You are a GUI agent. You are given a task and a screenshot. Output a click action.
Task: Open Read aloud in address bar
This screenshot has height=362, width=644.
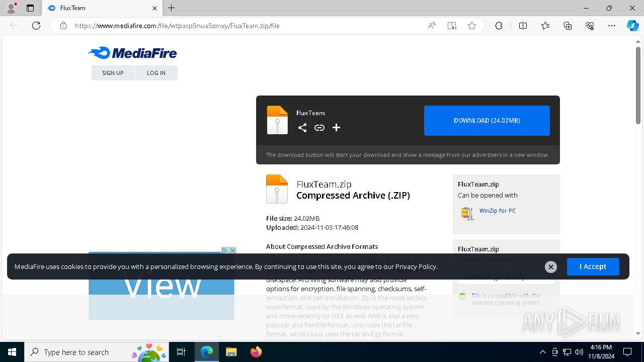[x=432, y=26]
